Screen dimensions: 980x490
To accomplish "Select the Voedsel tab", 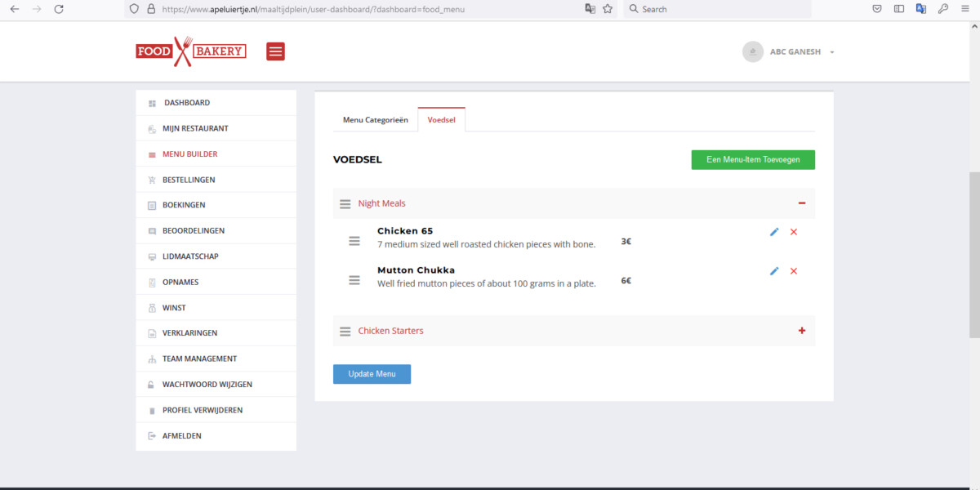I will coord(441,120).
